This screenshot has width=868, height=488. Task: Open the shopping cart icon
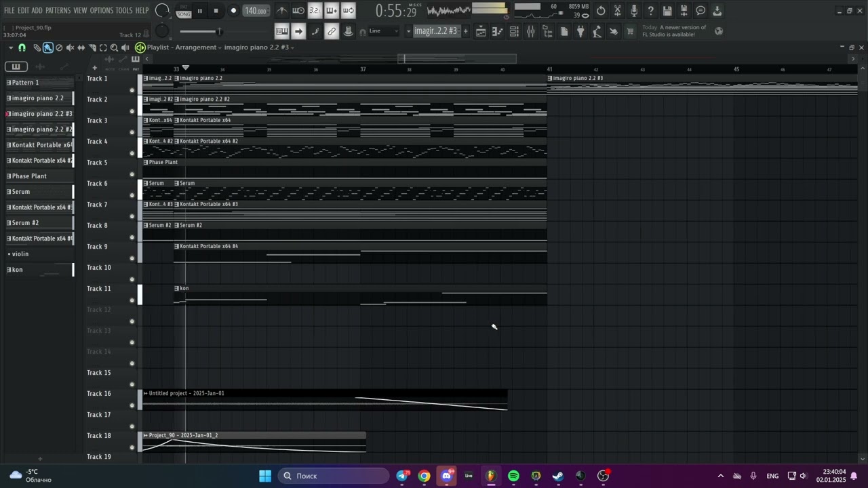click(630, 31)
